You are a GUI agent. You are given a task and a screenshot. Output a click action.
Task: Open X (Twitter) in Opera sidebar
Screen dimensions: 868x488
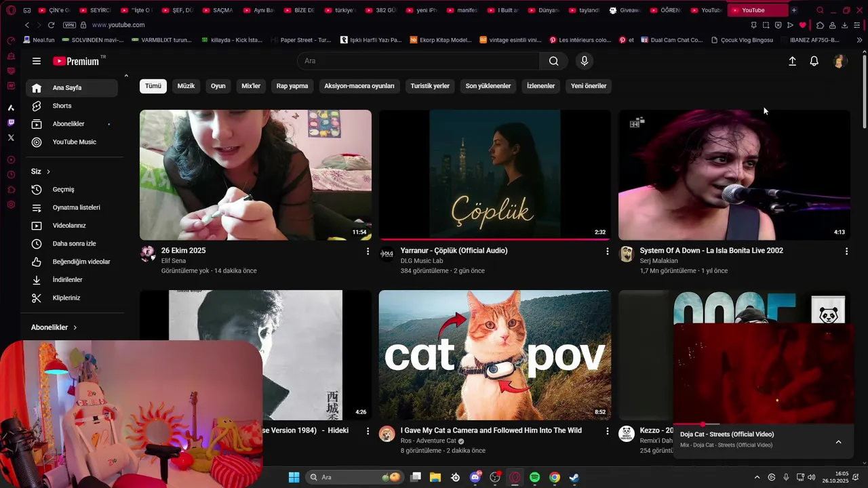tap(11, 138)
